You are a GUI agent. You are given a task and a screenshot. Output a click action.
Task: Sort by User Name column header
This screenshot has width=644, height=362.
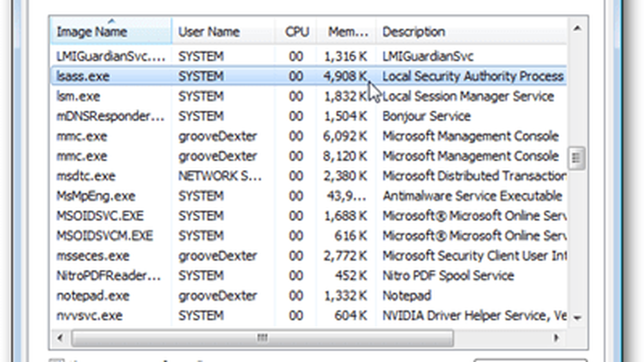pyautogui.click(x=223, y=31)
